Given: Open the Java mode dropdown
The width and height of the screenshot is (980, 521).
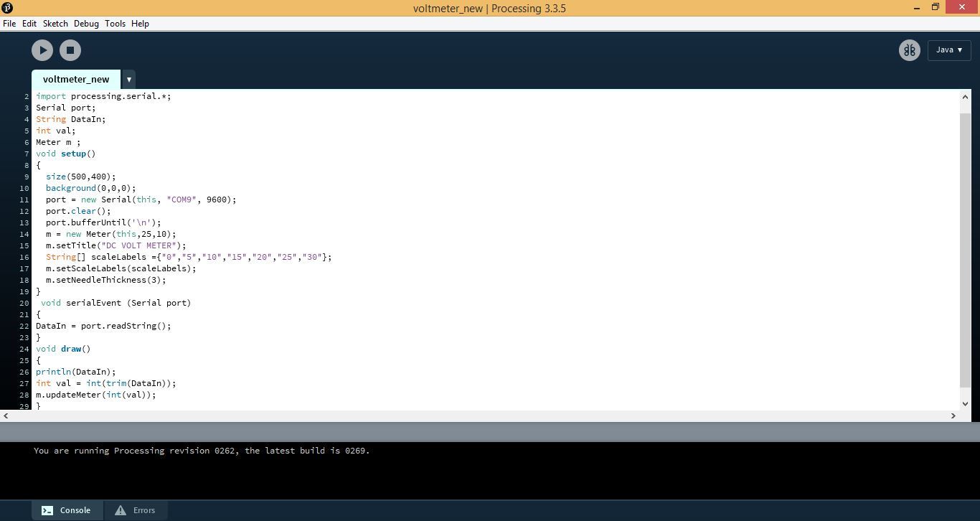Looking at the screenshot, I should tap(949, 50).
